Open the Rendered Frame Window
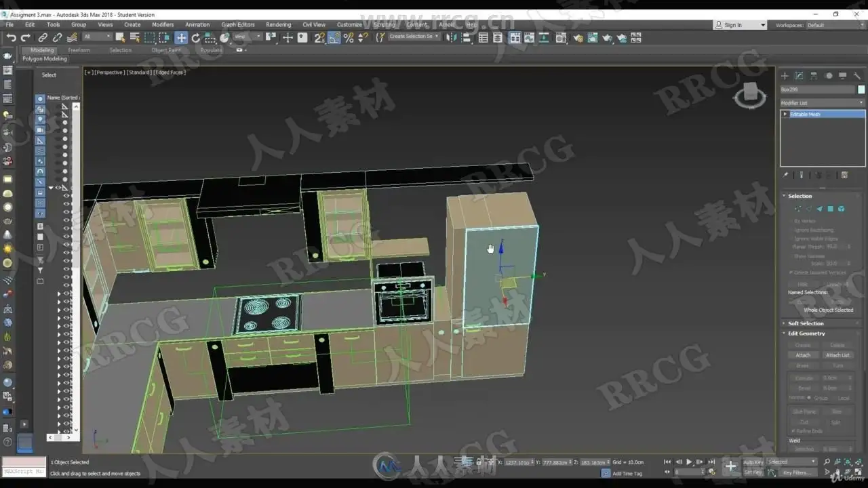The width and height of the screenshot is (868, 488). pos(593,38)
